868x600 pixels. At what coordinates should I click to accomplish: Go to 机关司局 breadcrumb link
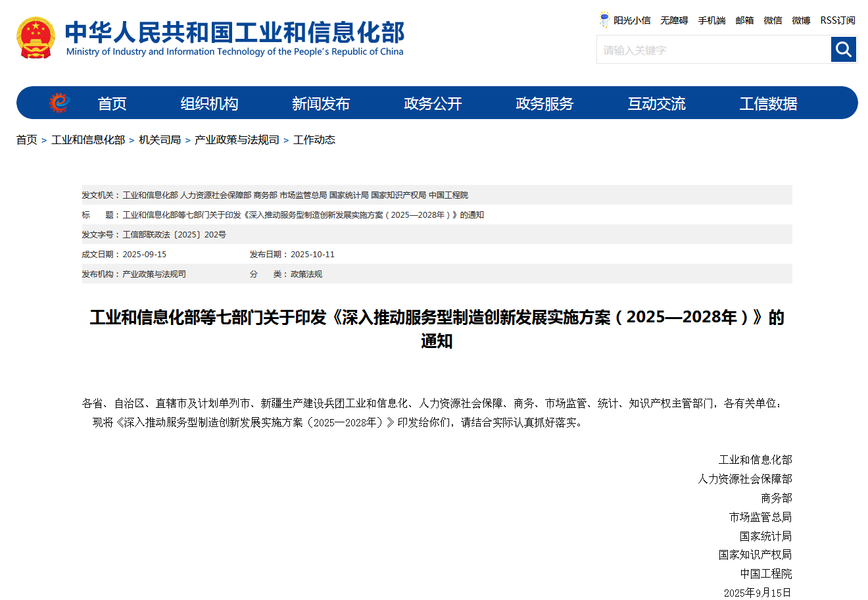[x=160, y=139]
